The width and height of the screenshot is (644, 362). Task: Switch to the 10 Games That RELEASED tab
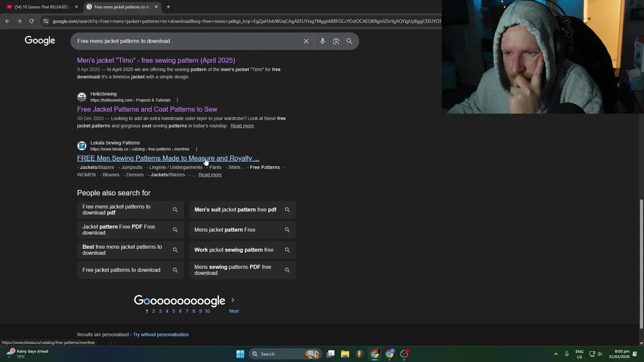(x=42, y=7)
